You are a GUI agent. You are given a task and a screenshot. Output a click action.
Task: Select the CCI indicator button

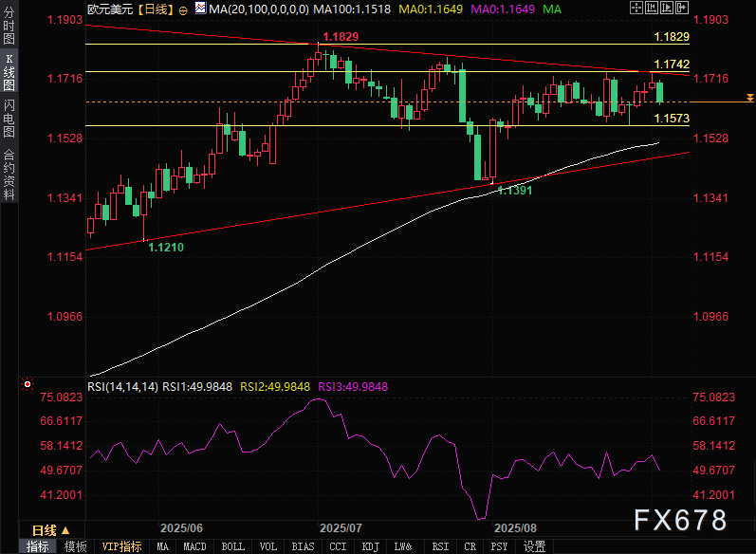coord(338,546)
